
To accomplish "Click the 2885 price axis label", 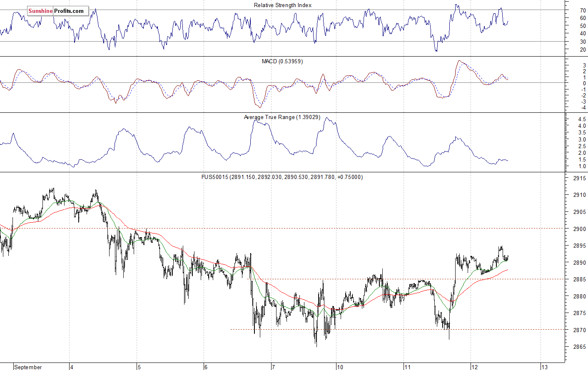I will pos(580,279).
